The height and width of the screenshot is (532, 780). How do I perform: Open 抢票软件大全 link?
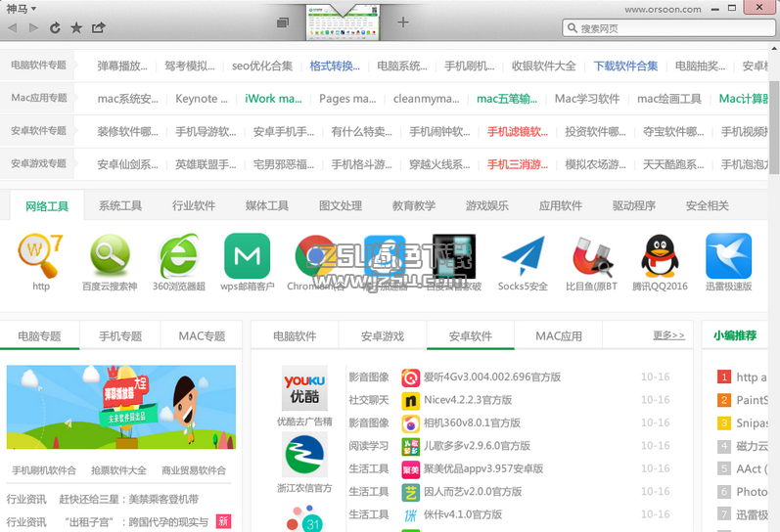(118, 469)
